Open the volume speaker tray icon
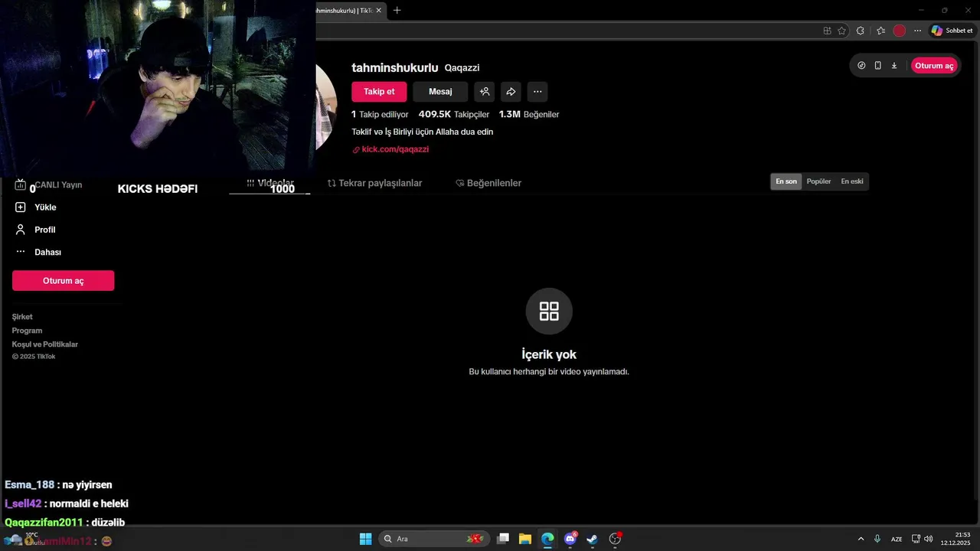The height and width of the screenshot is (551, 980). pos(928,539)
